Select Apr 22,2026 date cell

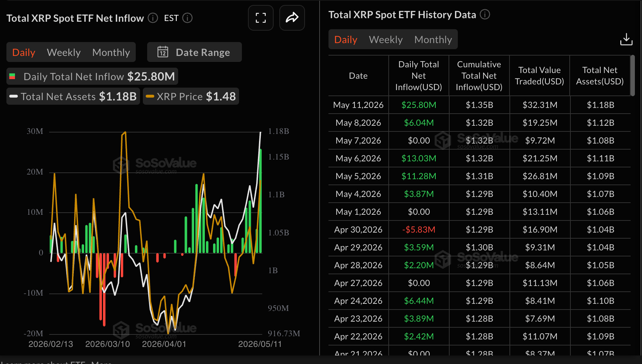click(358, 336)
